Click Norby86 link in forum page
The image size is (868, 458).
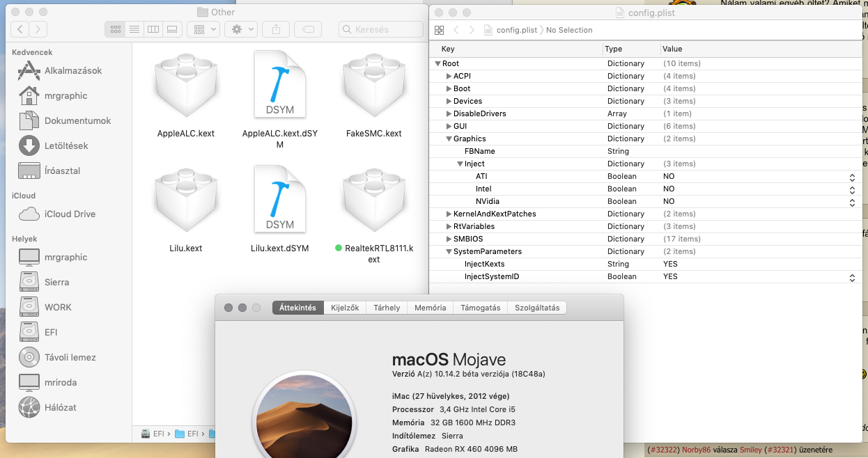click(x=696, y=450)
